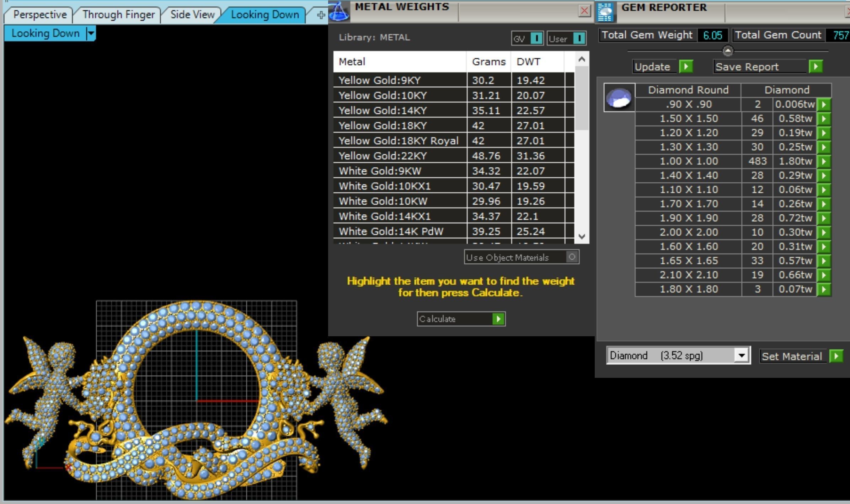
Task: Click green arrow beside Save Report
Action: (x=816, y=66)
